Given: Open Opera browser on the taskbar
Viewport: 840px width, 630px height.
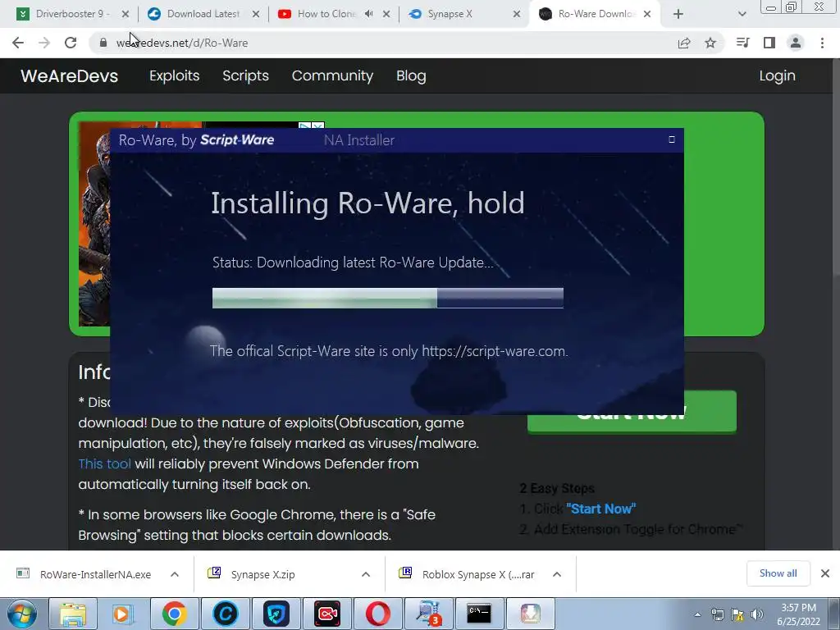Looking at the screenshot, I should 377,614.
